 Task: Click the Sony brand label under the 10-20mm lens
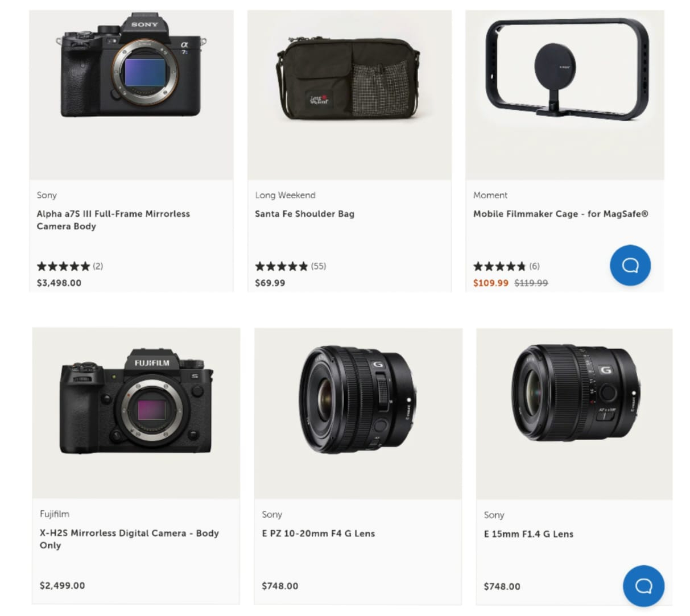coord(272,514)
